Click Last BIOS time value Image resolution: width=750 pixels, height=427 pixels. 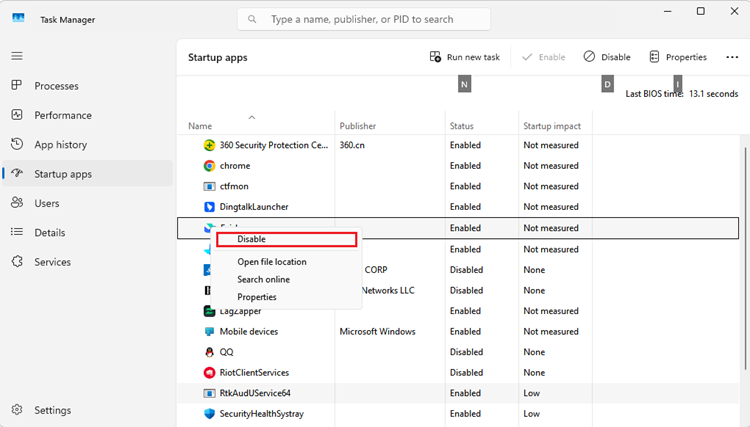[713, 94]
